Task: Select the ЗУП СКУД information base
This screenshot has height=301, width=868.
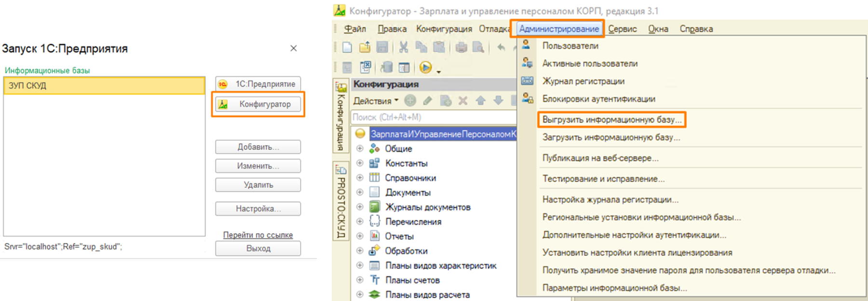Action: coord(104,86)
